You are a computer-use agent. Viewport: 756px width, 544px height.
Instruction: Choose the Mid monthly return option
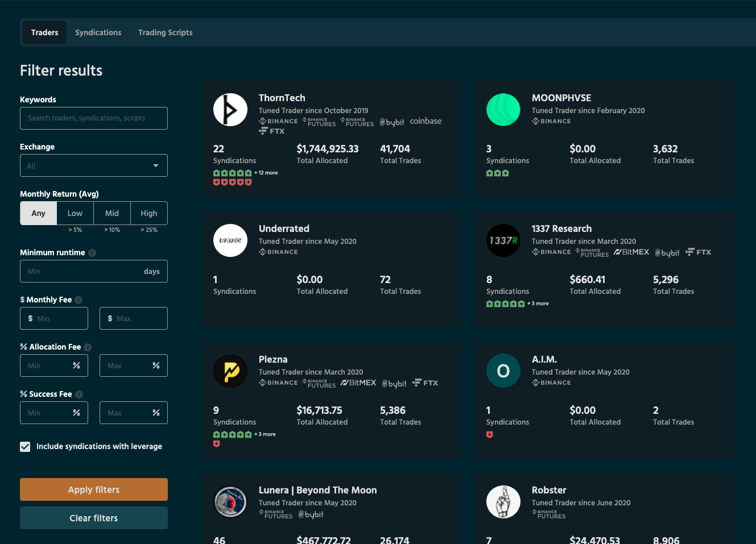pos(112,214)
